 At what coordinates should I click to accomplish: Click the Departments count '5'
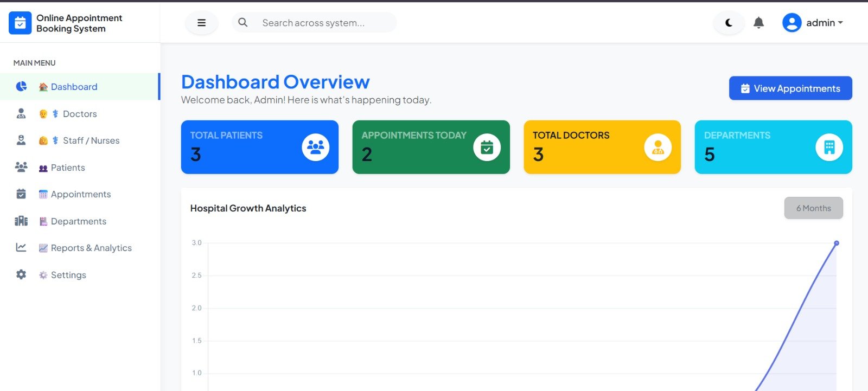[710, 155]
